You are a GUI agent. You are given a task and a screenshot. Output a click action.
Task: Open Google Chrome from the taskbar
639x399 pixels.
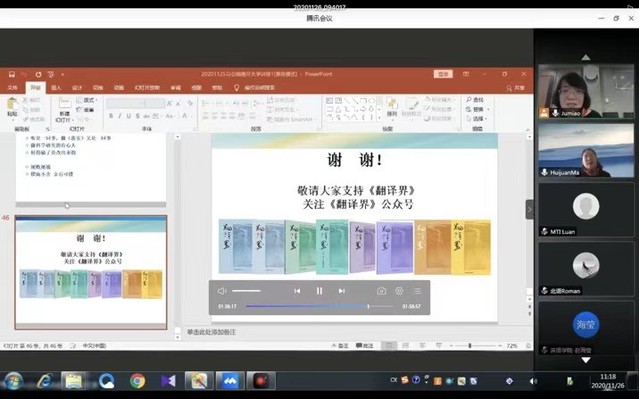tap(137, 381)
